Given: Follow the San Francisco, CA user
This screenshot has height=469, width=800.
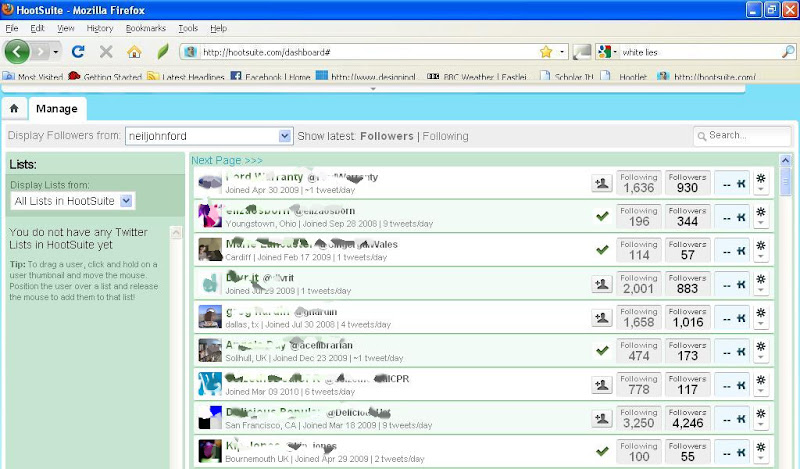Looking at the screenshot, I should tap(602, 419).
